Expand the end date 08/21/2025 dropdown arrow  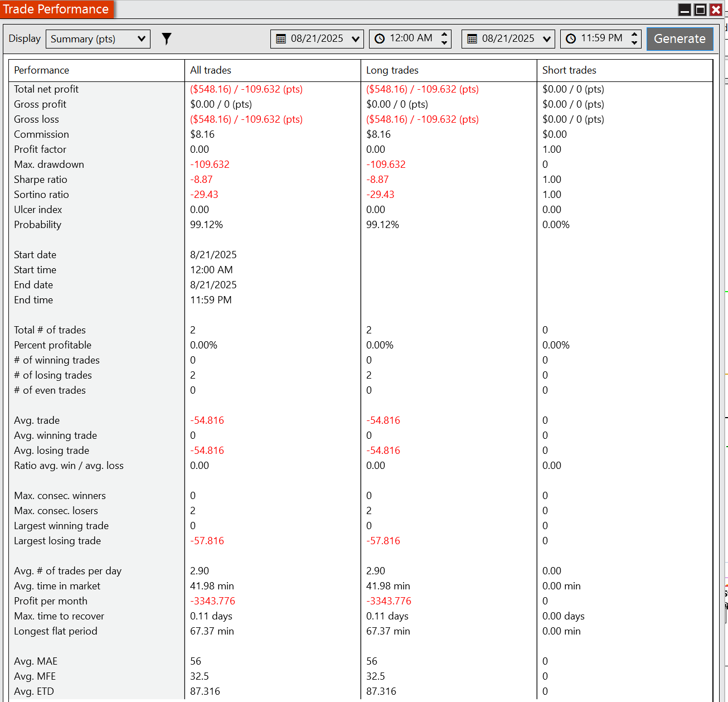547,39
